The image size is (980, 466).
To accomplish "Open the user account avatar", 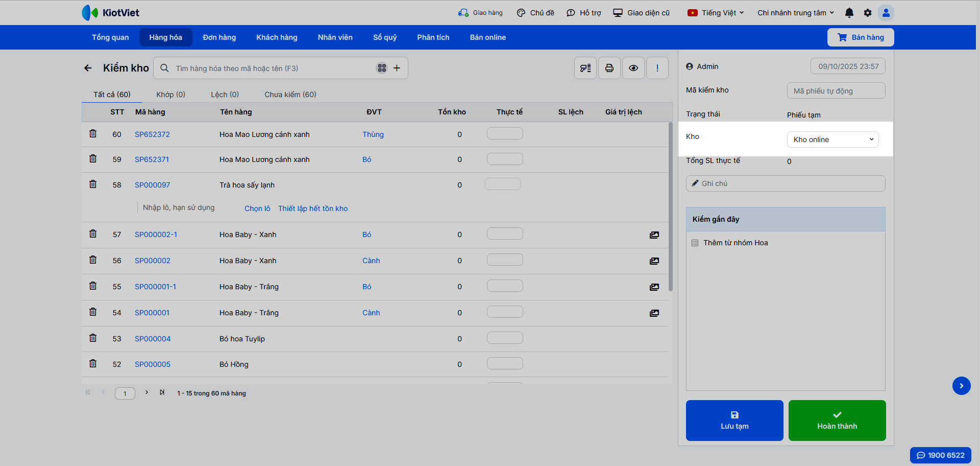I will pos(886,13).
